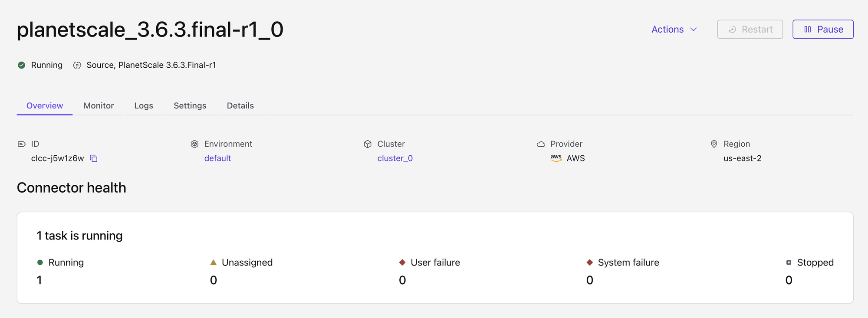Click the source connector type icon
868x318 pixels.
(x=77, y=65)
